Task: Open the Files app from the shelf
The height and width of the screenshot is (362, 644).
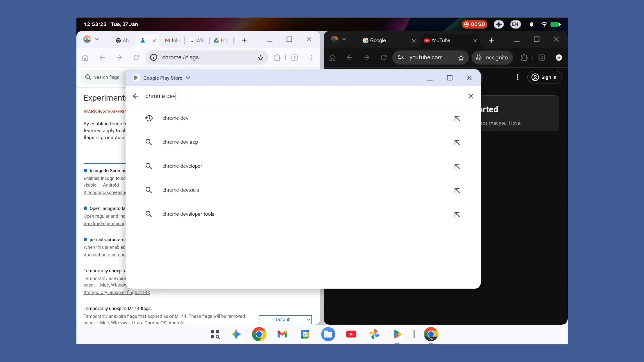Action: [328, 335]
